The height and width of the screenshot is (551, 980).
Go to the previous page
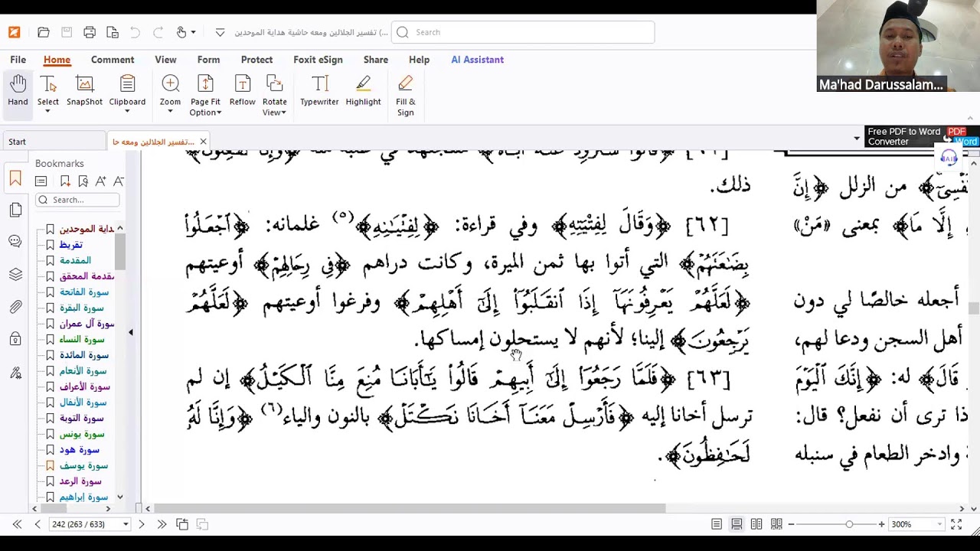click(x=37, y=524)
